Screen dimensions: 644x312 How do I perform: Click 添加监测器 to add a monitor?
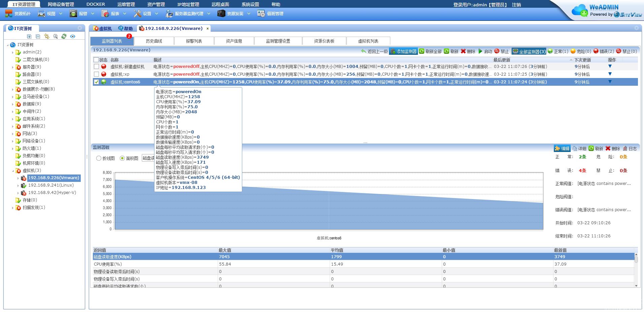point(403,51)
